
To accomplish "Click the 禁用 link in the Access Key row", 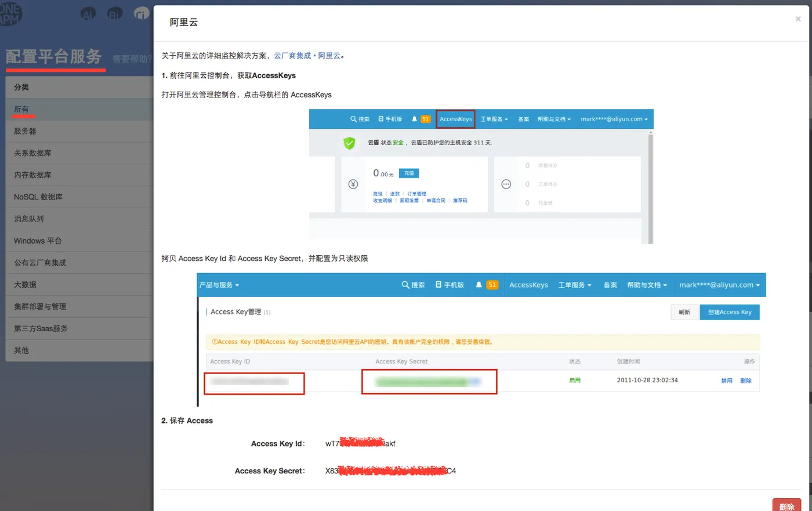I will click(727, 381).
